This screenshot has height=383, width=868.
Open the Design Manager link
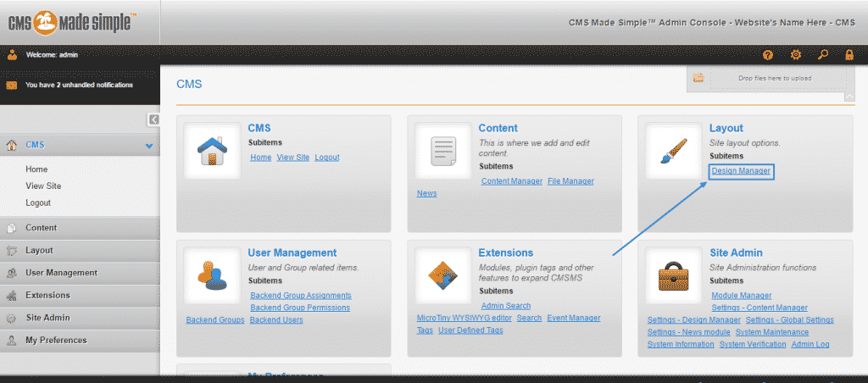(741, 171)
